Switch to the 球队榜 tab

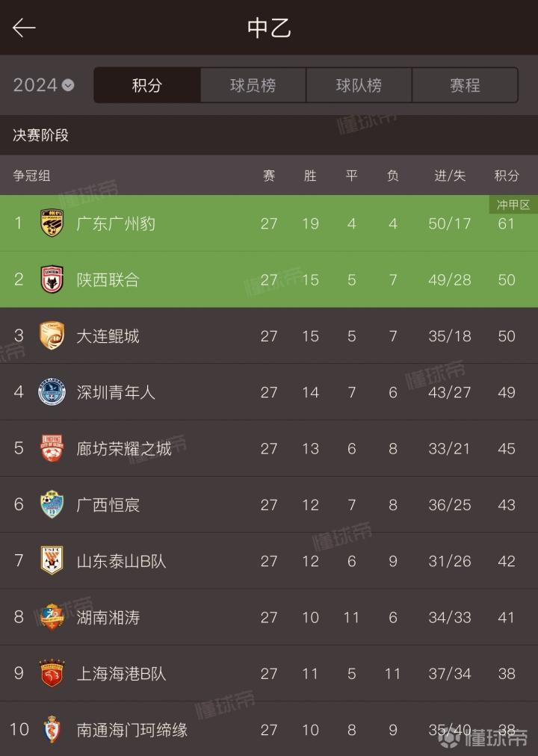click(x=359, y=85)
